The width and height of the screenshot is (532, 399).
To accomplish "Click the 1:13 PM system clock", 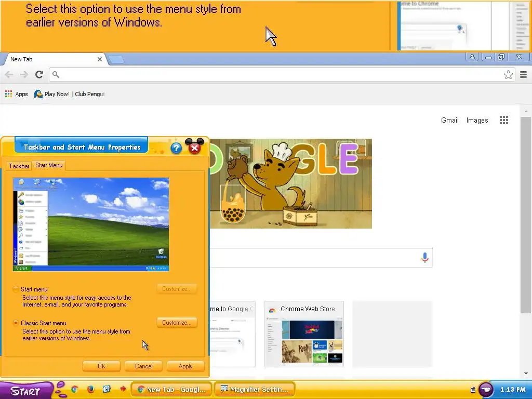I will tap(513, 390).
